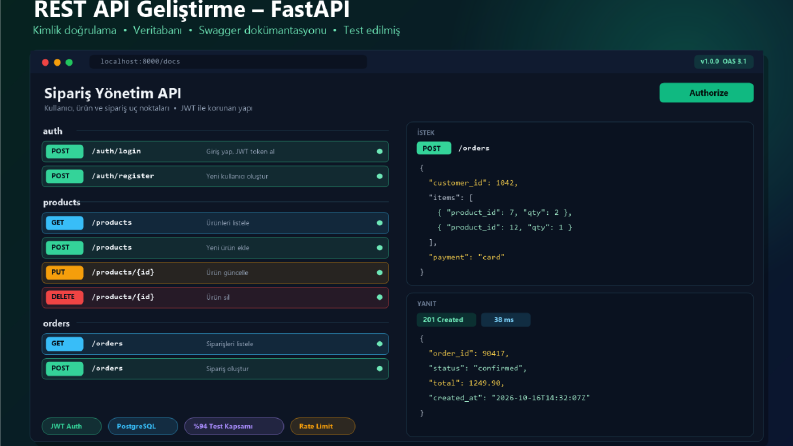Click the %94 Test Kapsamı tag pill
793x446 pixels.
click(234, 426)
